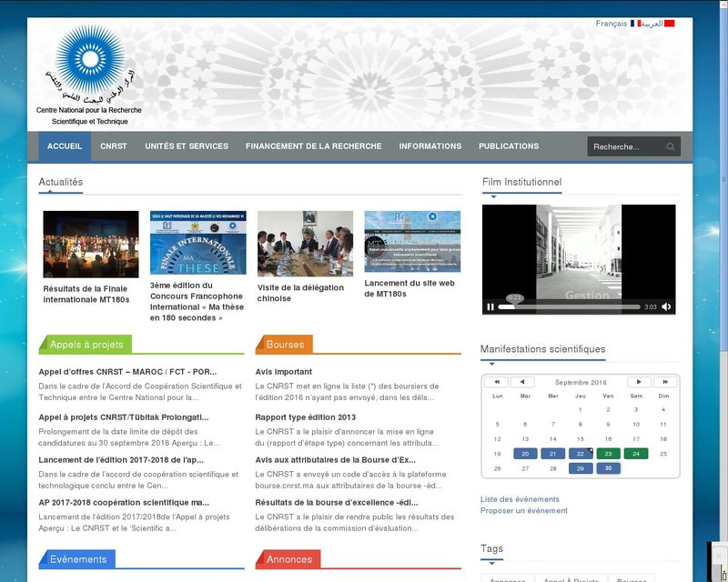The width and height of the screenshot is (728, 582).
Task: Open 'Résultats de la bourse d'excellence' item
Action: (337, 503)
